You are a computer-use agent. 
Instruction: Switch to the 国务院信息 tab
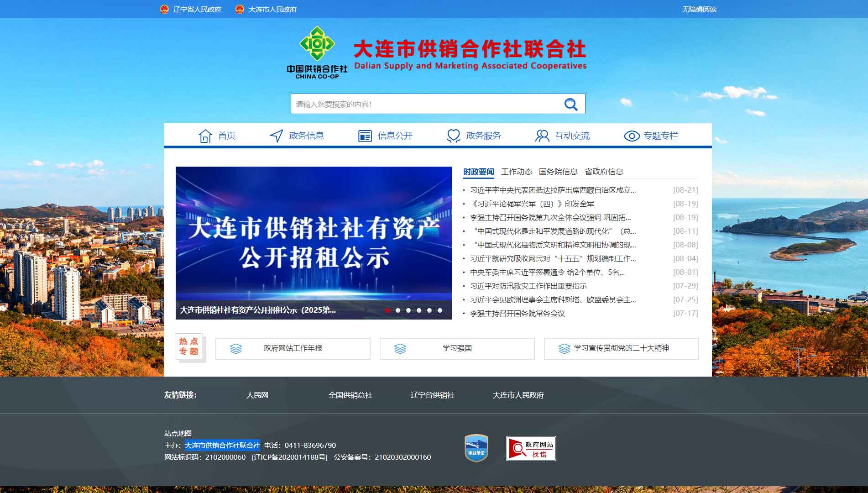point(558,172)
